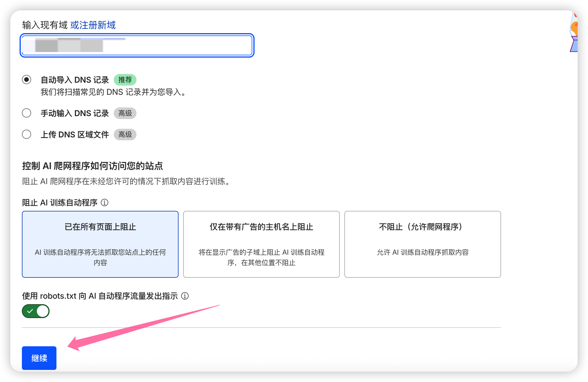The image size is (588, 382).
Task: Open the 或注册新域 link
Action: pos(93,25)
